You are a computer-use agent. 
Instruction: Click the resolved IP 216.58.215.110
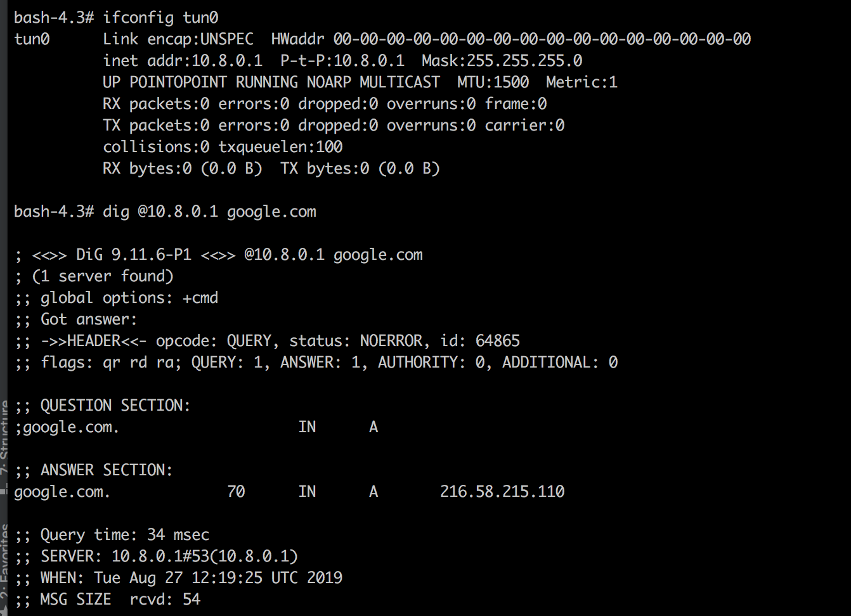[x=502, y=492]
